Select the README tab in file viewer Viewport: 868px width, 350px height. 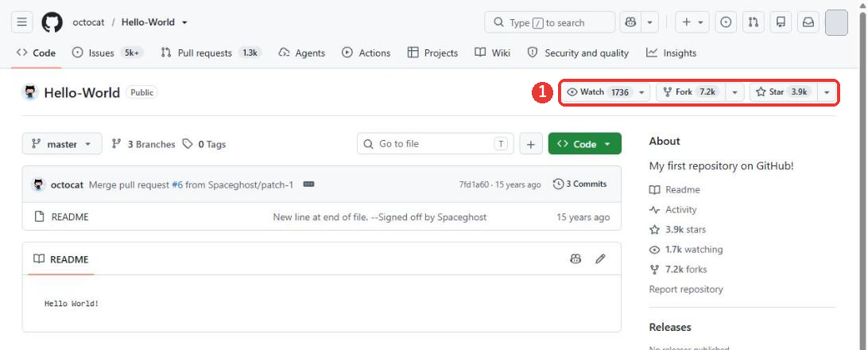(61, 259)
